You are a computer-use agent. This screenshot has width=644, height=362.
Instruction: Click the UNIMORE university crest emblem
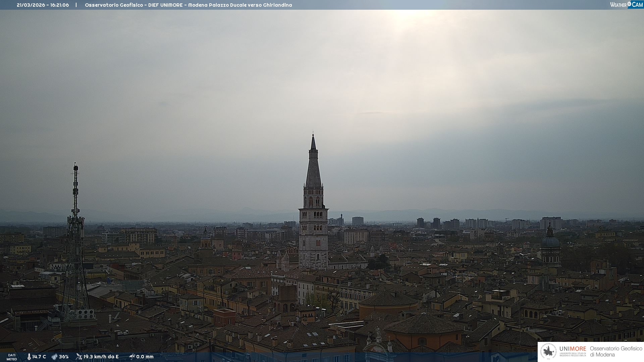coord(548,352)
